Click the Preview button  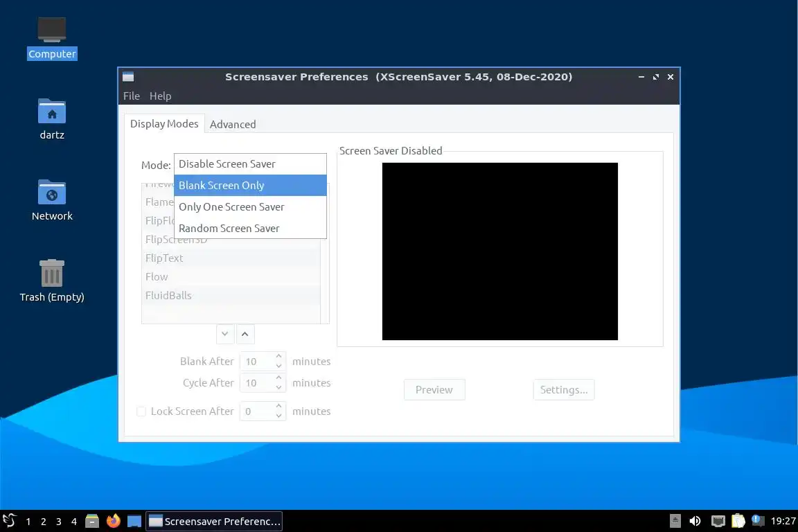click(434, 389)
